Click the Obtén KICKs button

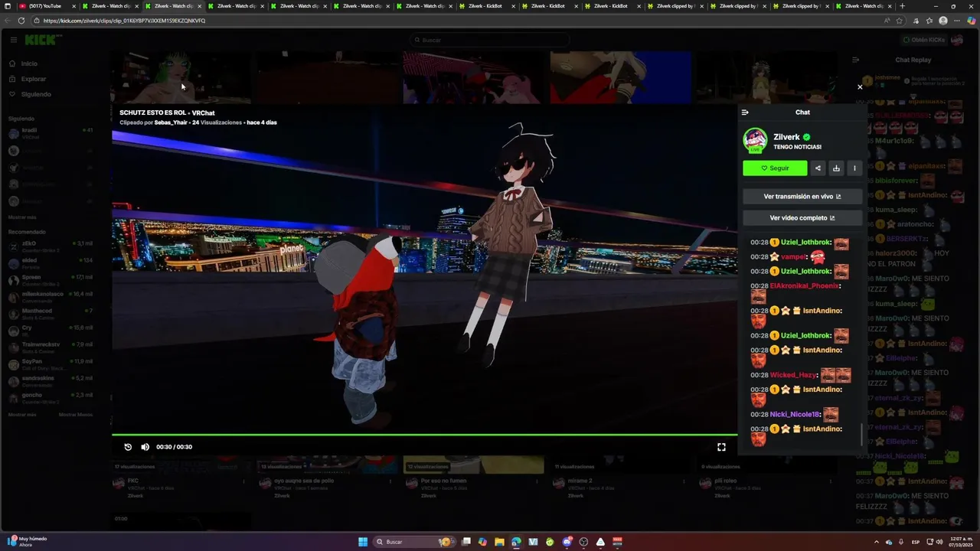[x=924, y=40]
